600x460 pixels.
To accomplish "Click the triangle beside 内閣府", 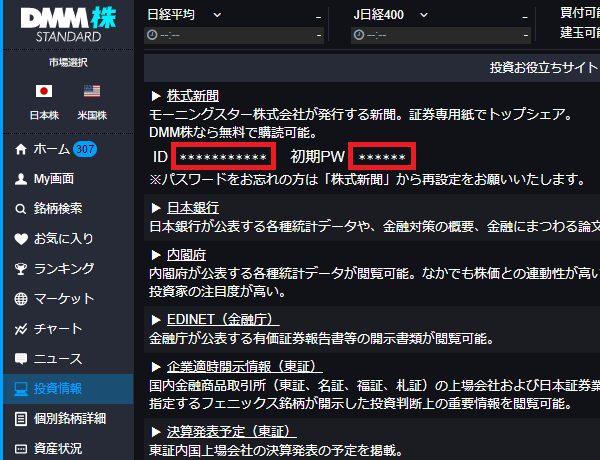I will coord(156,255).
